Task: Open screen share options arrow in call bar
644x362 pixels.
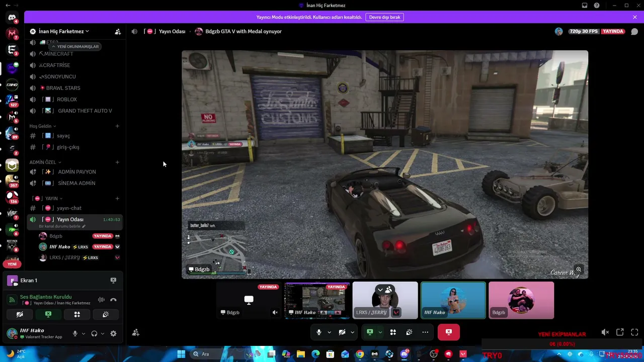Action: click(x=380, y=332)
